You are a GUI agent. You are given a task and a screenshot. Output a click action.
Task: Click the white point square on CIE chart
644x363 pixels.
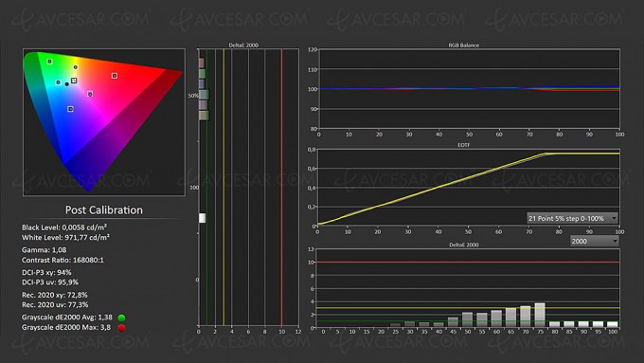74,81
